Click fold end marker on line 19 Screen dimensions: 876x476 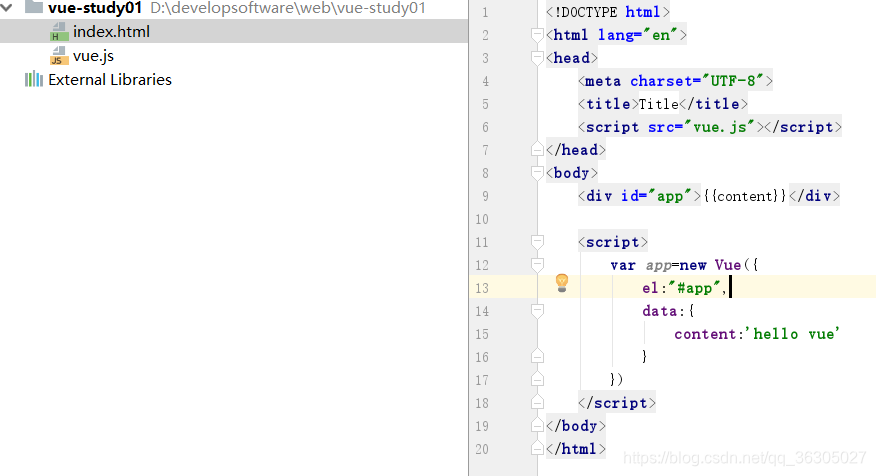pos(537,426)
